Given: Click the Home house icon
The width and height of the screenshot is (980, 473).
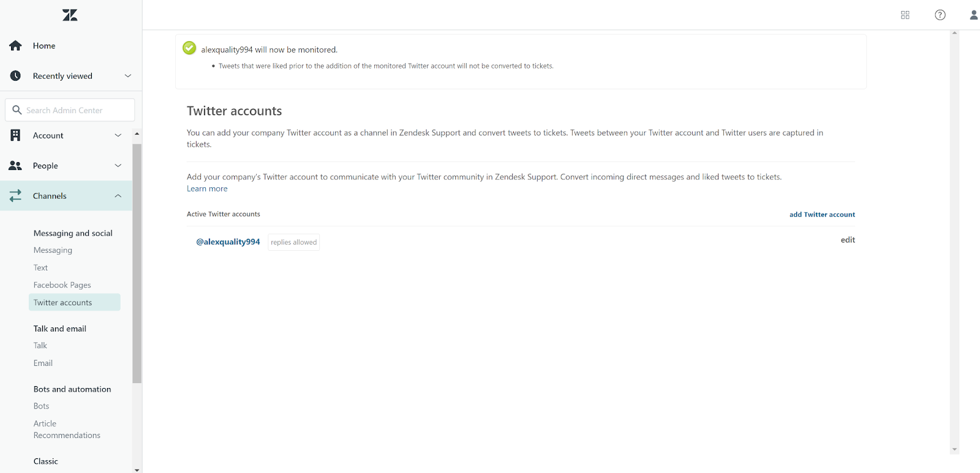Looking at the screenshot, I should coord(15,46).
